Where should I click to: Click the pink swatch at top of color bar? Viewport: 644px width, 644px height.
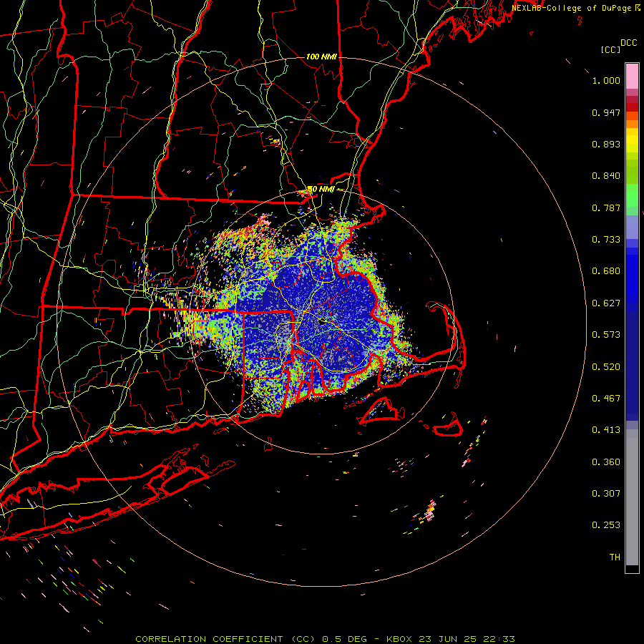click(632, 77)
